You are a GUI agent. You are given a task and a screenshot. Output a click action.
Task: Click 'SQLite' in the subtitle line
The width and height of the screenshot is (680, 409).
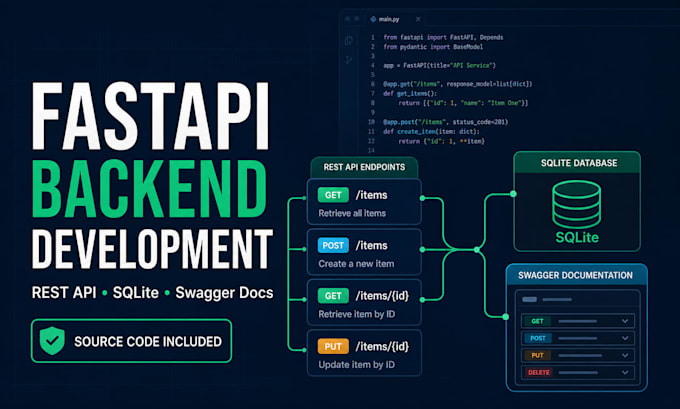point(136,293)
